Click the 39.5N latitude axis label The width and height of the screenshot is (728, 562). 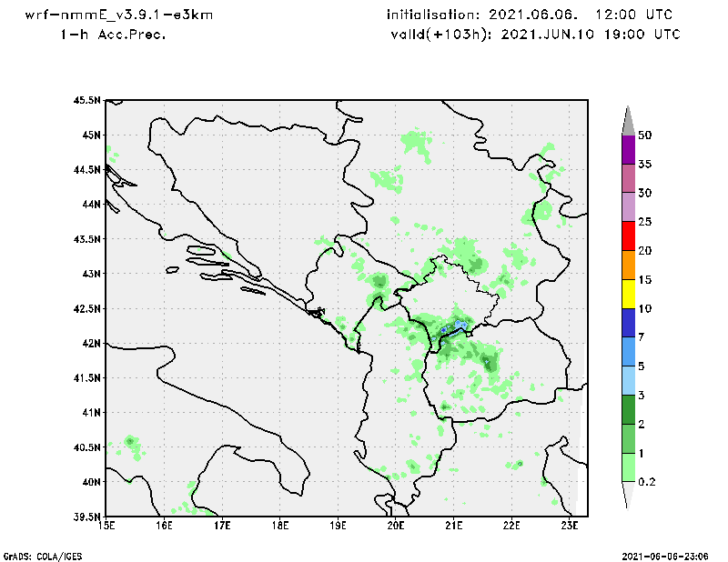click(x=86, y=517)
